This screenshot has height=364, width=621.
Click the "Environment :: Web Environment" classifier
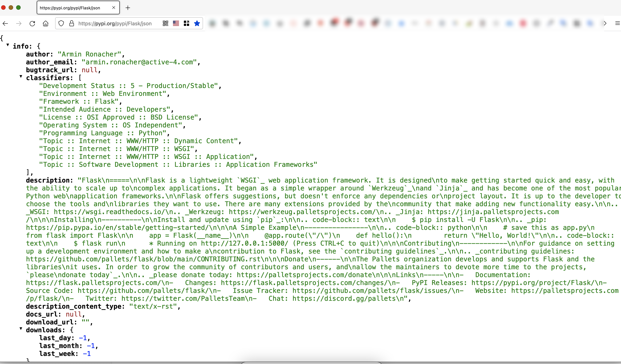(103, 94)
